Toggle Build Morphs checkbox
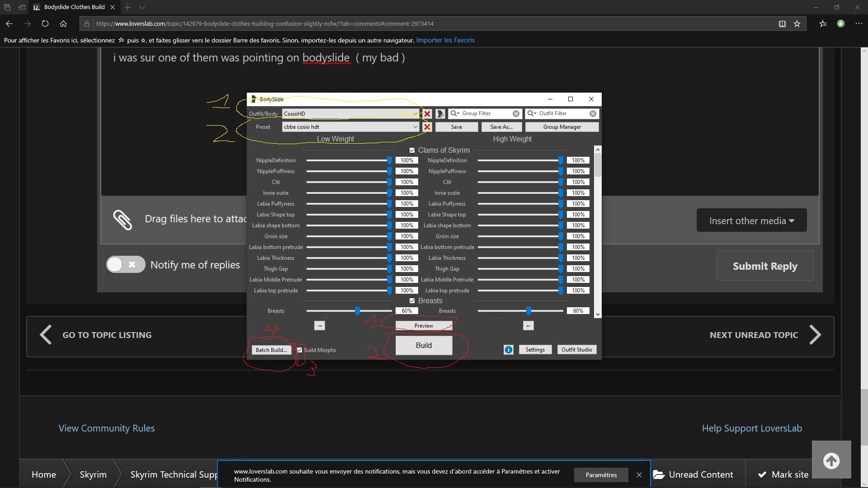Screen dimensions: 868x488 tap(299, 350)
